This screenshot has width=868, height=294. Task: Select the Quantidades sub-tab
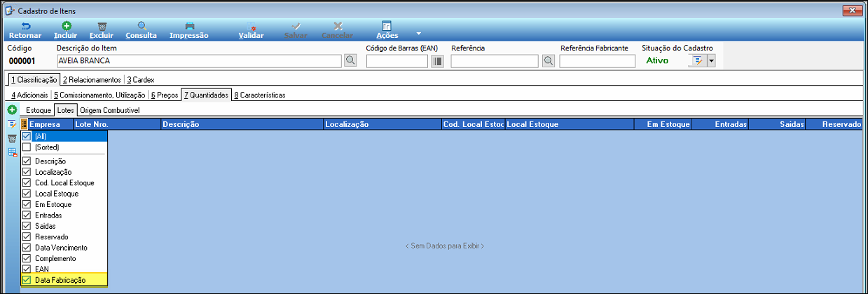207,95
